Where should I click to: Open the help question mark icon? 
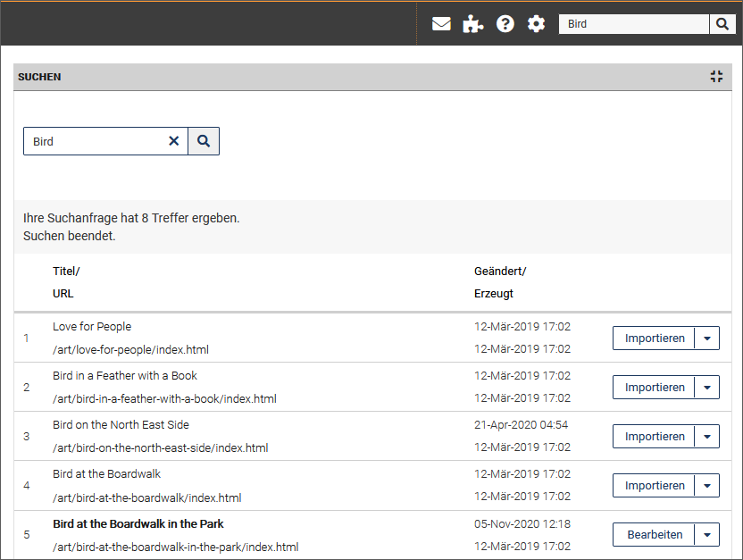click(x=505, y=24)
